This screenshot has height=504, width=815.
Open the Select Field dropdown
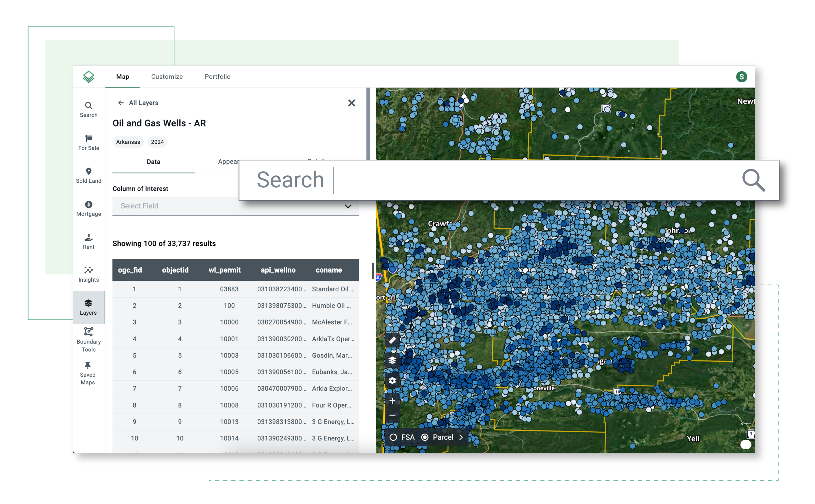point(236,206)
